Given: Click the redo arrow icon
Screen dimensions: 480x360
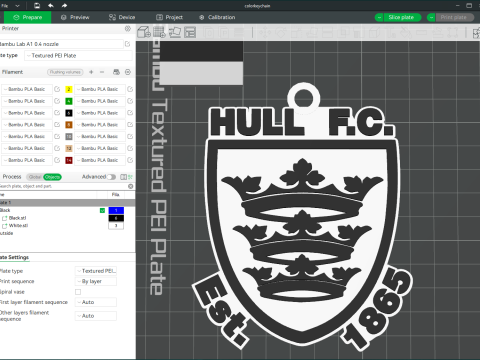Looking at the screenshot, I should (64, 5).
